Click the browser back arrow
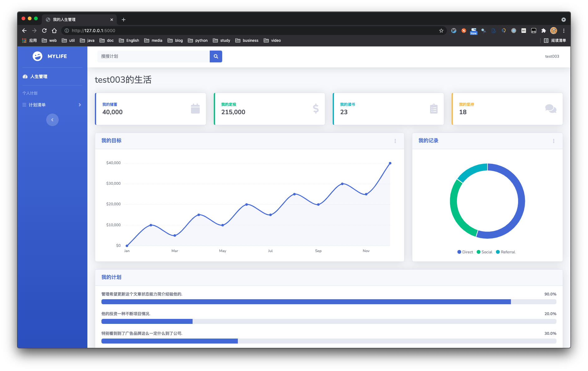The height and width of the screenshot is (371, 588). click(x=24, y=31)
